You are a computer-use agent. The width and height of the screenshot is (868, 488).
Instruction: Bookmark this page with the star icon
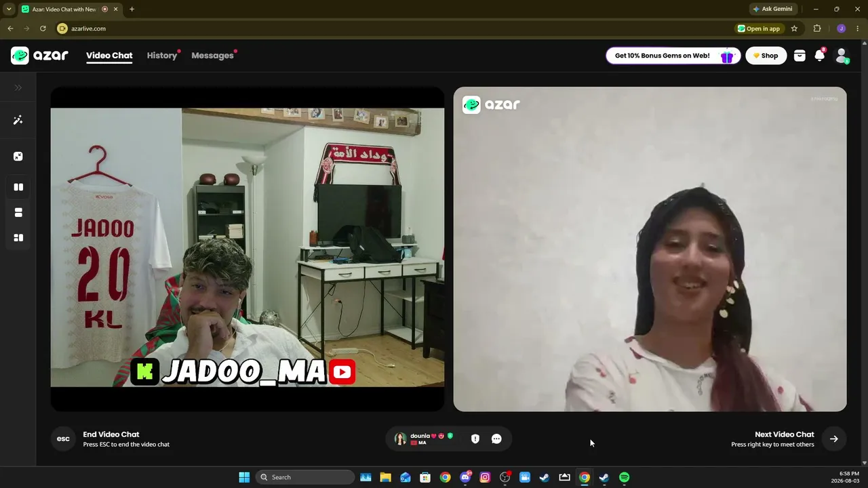(x=794, y=28)
